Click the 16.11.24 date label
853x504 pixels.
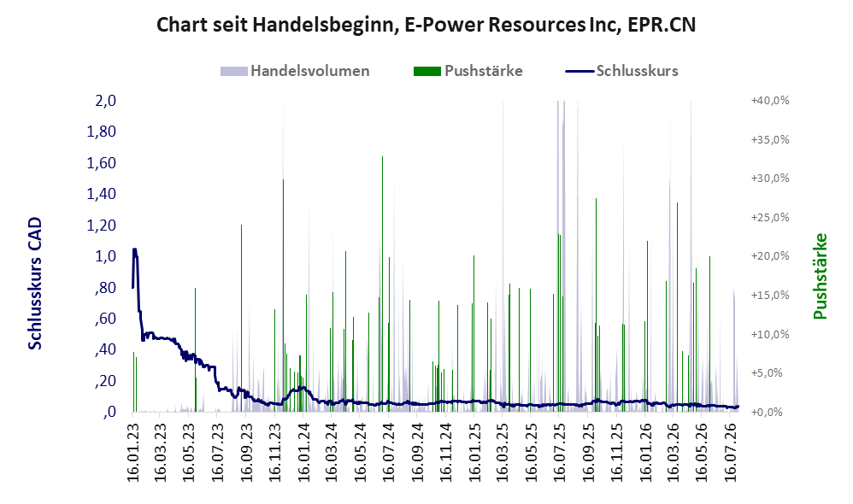(445, 453)
